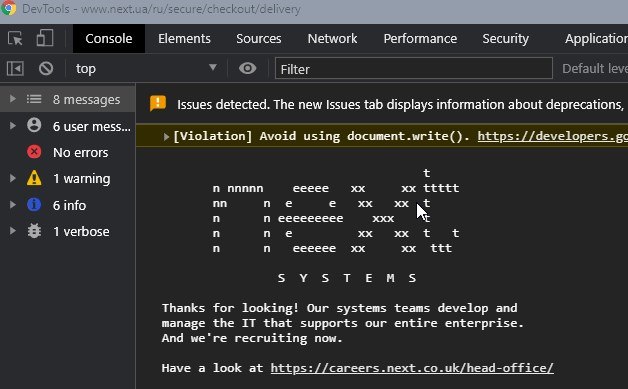
Task: Open the Security tab
Action: [505, 38]
